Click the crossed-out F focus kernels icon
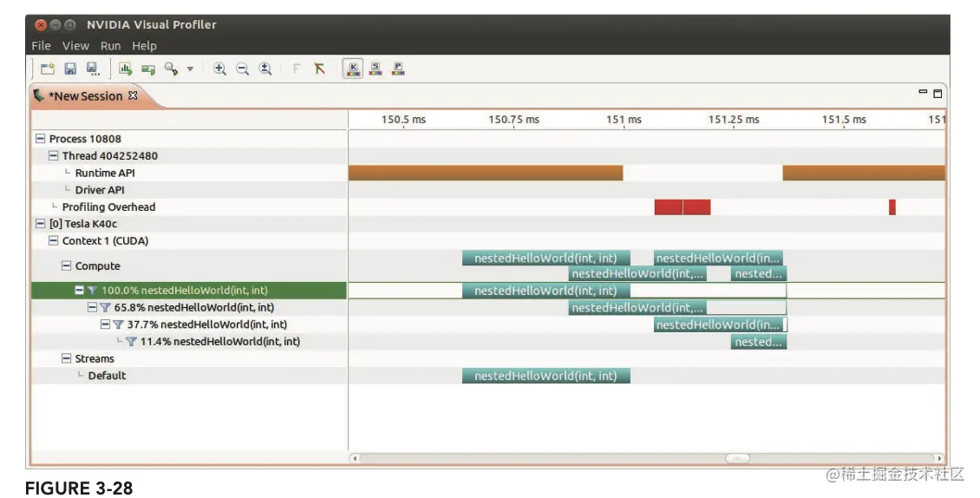 click(319, 69)
